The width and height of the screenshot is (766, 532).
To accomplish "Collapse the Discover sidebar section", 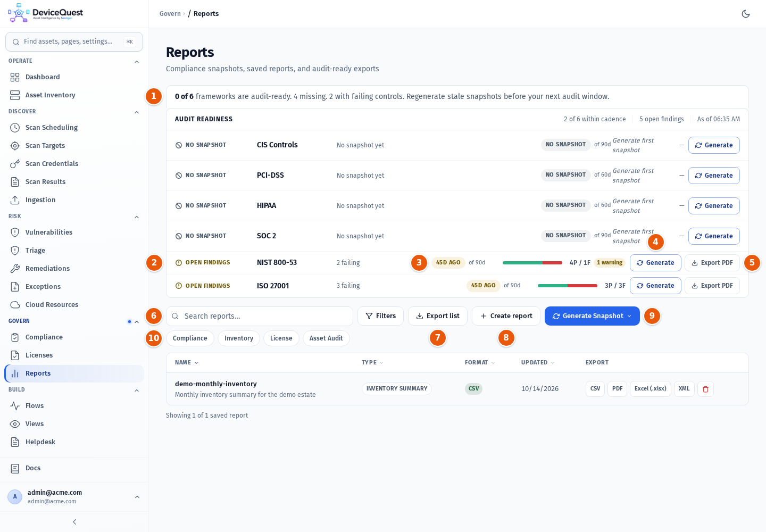I will (x=137, y=112).
